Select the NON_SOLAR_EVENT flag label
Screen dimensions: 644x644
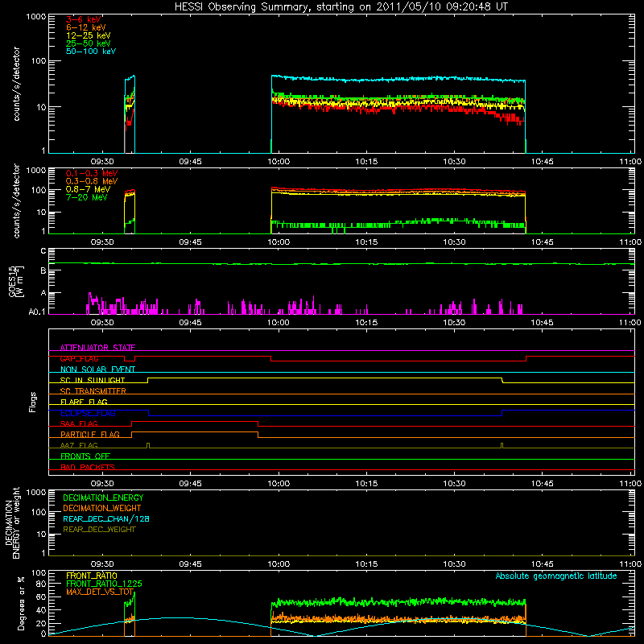[97, 369]
